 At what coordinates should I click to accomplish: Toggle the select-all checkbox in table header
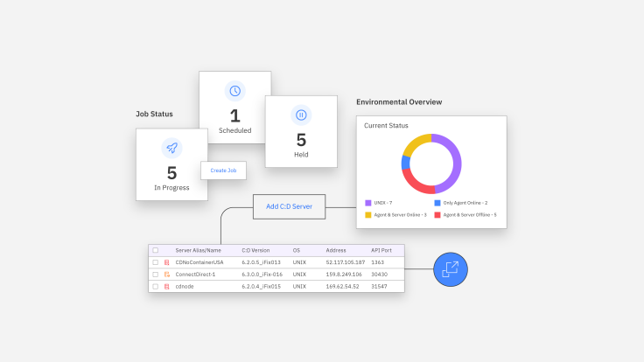click(x=155, y=250)
